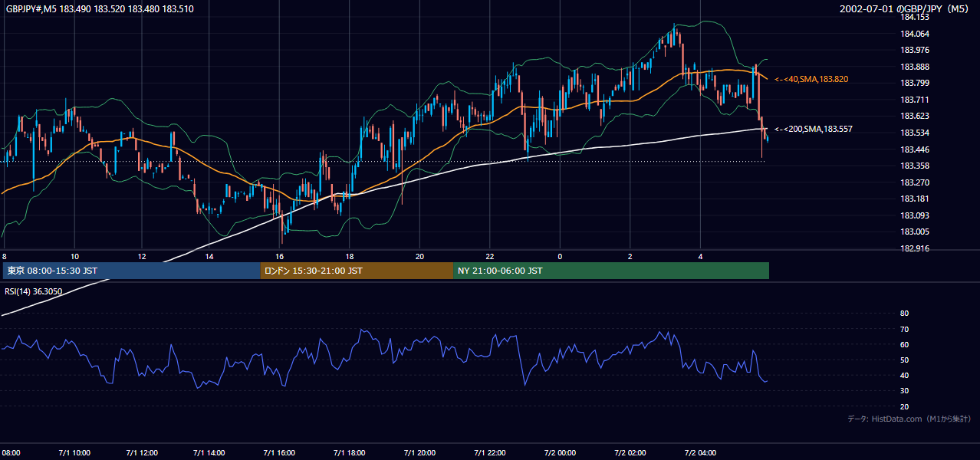
Task: Open the HistData.com data source credit
Action: tap(909, 419)
